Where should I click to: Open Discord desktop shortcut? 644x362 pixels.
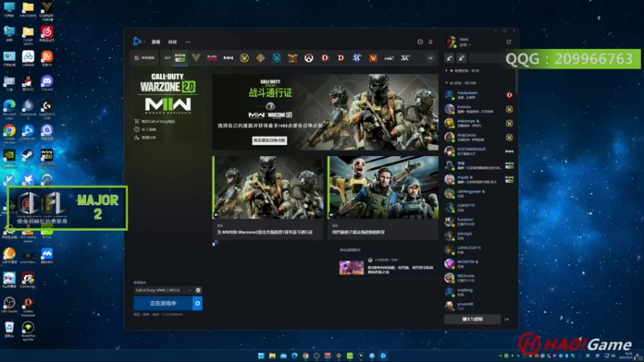coord(47,84)
